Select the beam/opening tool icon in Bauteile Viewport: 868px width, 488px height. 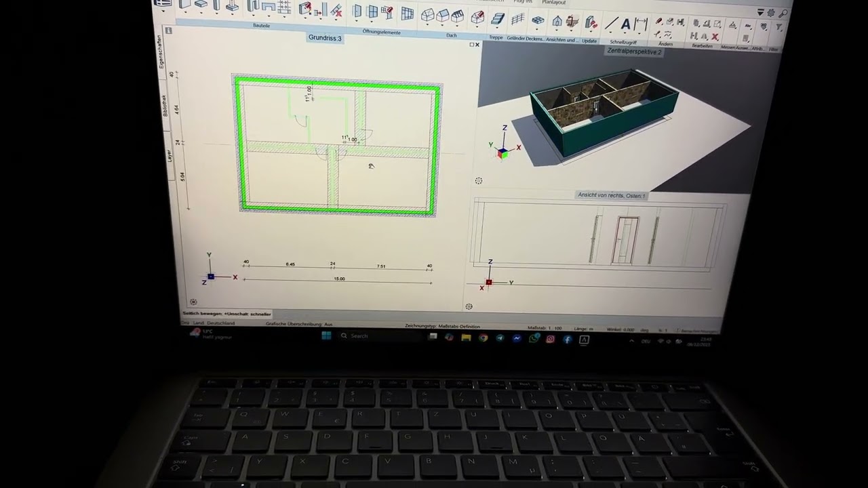tap(268, 7)
